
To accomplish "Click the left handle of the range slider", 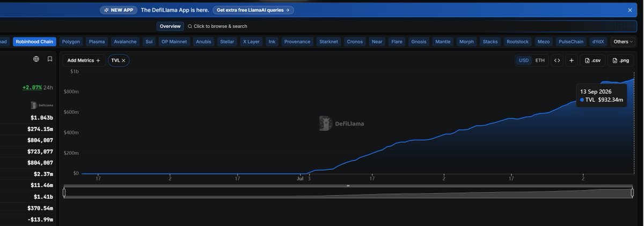I will point(64,193).
